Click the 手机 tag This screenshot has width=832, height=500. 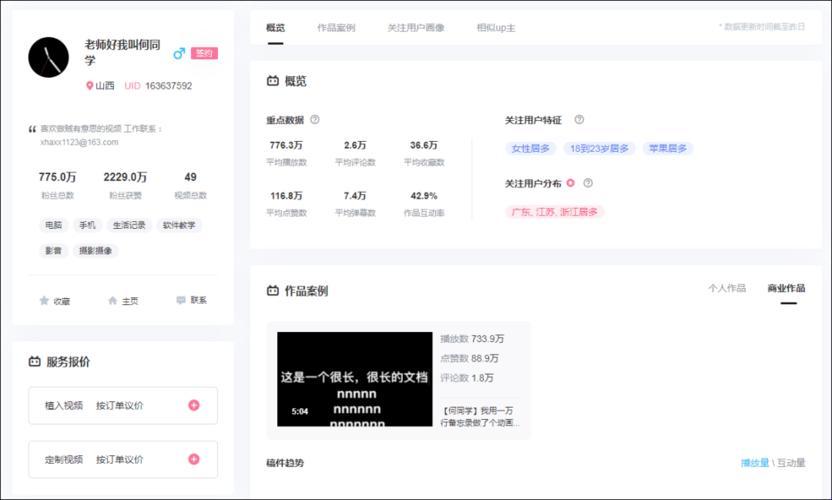point(88,225)
